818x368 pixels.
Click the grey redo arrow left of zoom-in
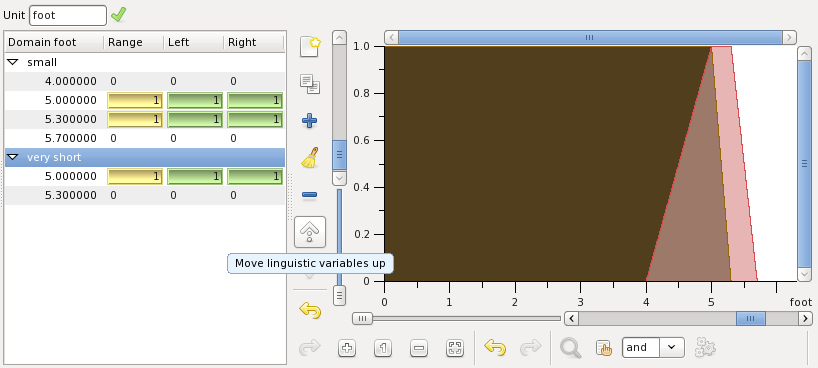pyautogui.click(x=310, y=348)
